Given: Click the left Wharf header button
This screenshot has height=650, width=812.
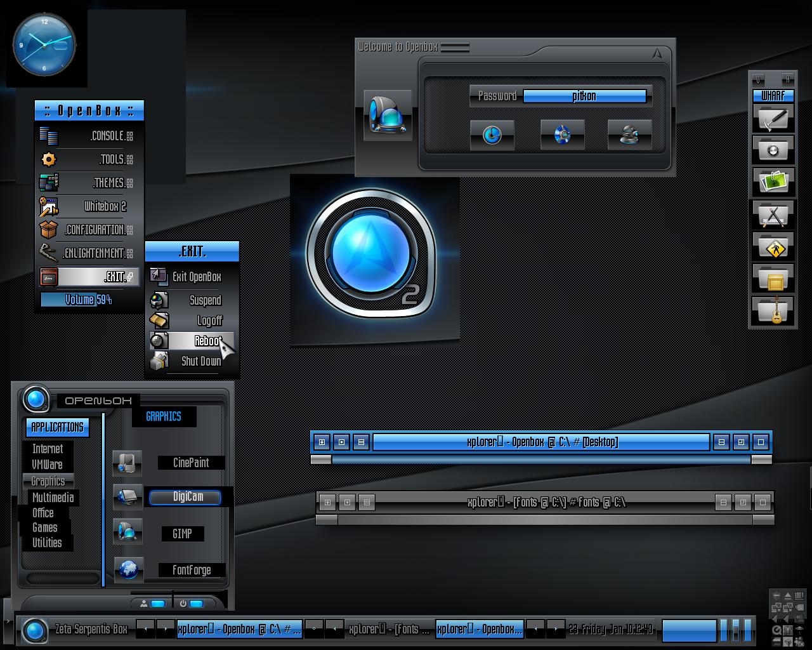Looking at the screenshot, I should coord(758,79).
